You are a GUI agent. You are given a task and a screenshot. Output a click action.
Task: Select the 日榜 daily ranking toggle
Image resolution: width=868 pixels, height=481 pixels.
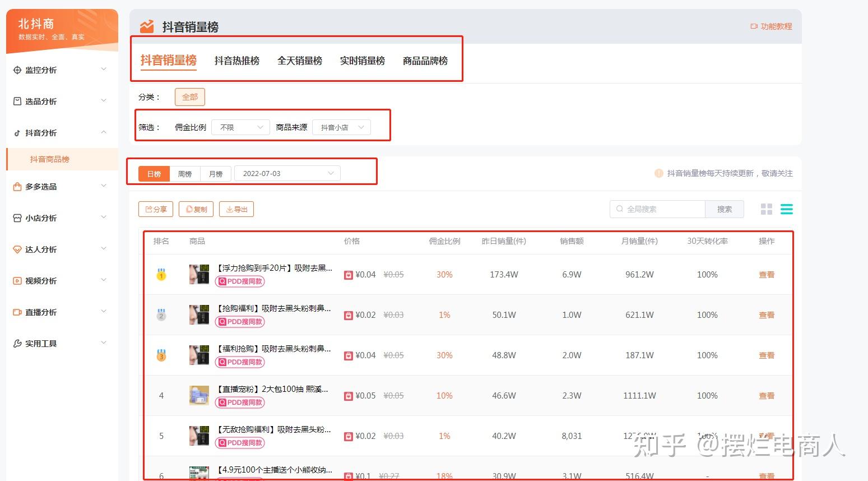pos(154,174)
